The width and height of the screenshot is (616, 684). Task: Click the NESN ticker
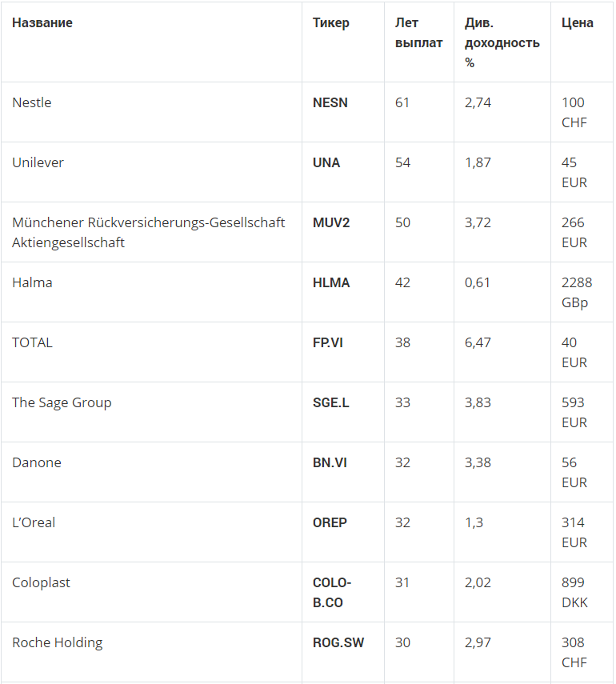330,102
